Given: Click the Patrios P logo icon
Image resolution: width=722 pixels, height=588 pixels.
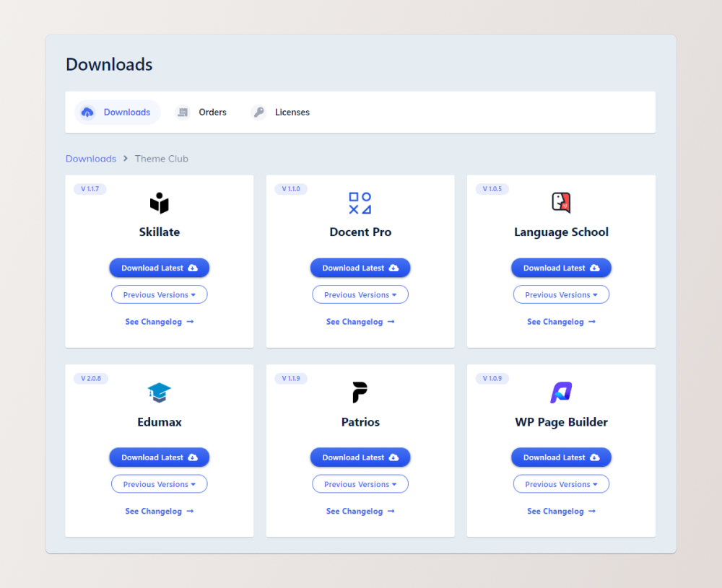Looking at the screenshot, I should (360, 392).
